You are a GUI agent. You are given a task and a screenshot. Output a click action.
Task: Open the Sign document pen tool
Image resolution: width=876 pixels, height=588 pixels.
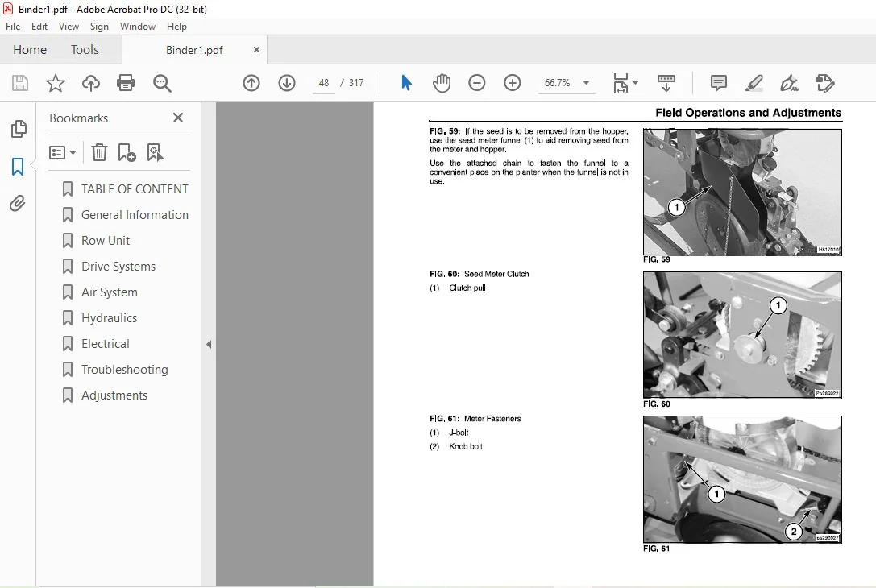pos(790,83)
